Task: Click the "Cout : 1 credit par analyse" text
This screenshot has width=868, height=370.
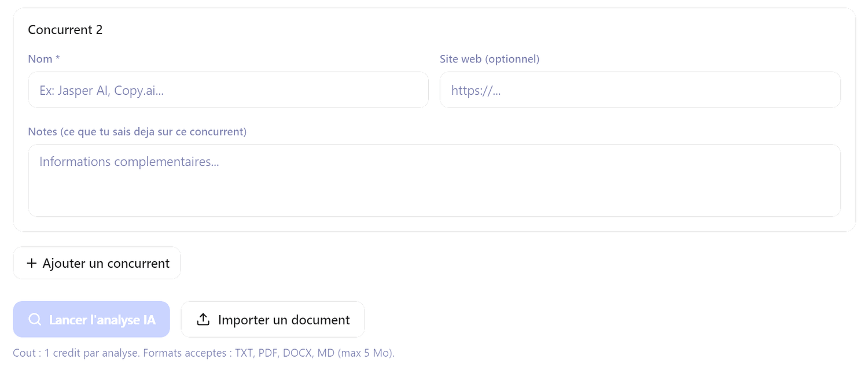Action: (75, 353)
